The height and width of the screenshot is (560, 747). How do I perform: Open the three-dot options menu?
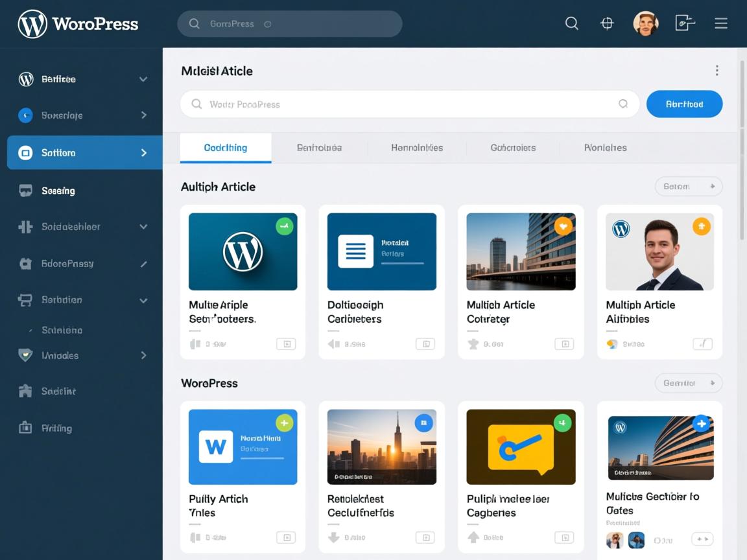pos(717,71)
